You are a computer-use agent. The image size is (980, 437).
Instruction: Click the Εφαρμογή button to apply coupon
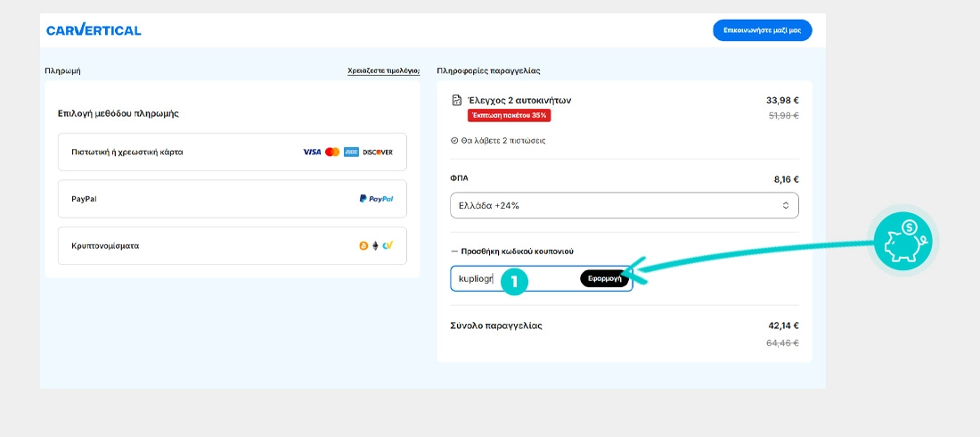(x=605, y=278)
